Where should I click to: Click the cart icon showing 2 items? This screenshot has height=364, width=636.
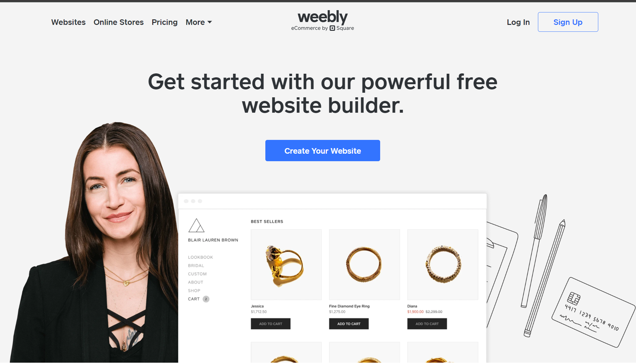(206, 298)
